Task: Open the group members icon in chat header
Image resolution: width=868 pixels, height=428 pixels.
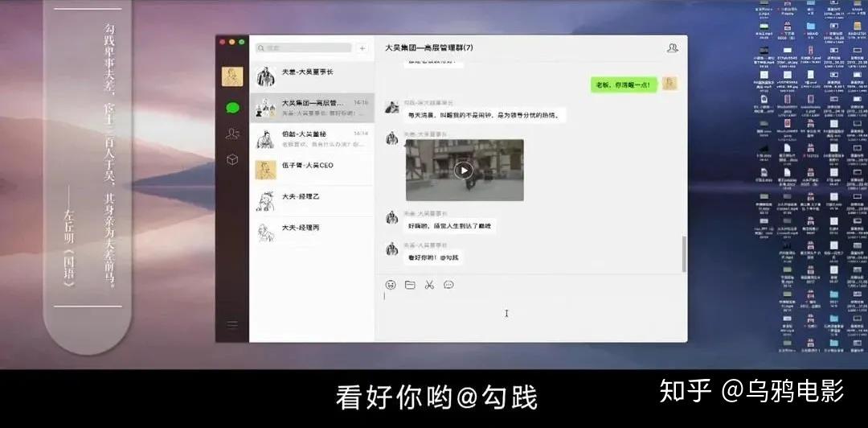Action: coord(673,48)
